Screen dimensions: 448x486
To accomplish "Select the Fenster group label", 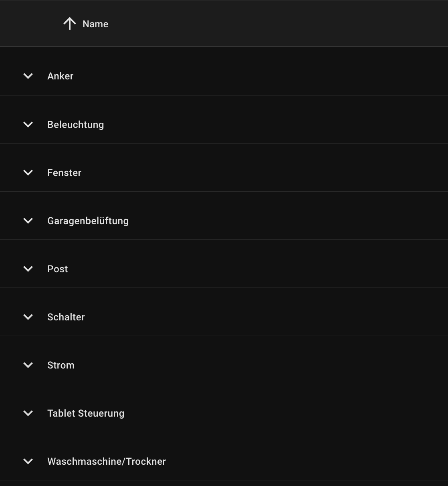I will pos(64,173).
